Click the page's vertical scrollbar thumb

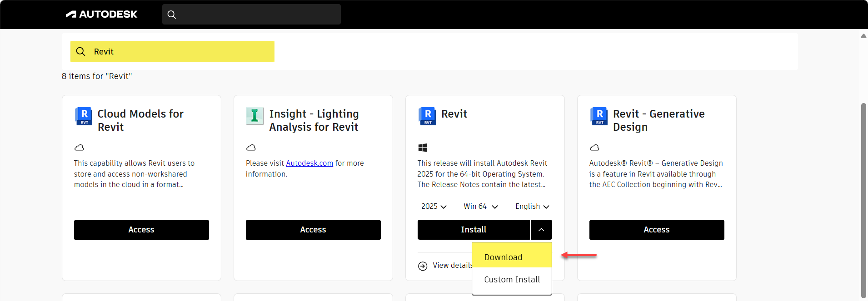863,200
